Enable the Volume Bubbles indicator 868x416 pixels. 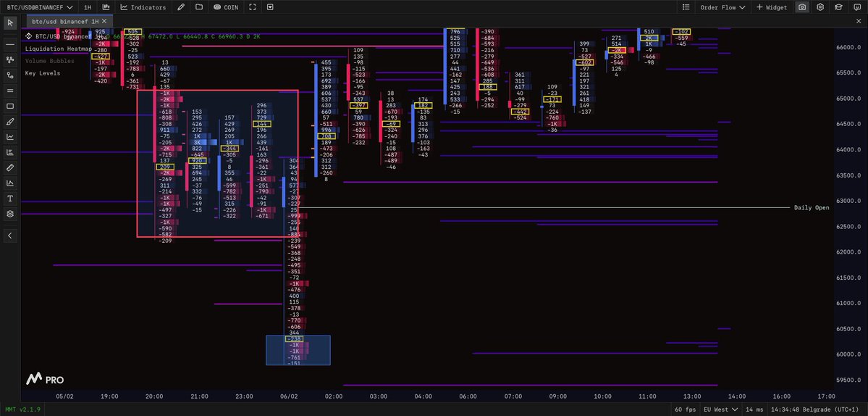(x=49, y=61)
